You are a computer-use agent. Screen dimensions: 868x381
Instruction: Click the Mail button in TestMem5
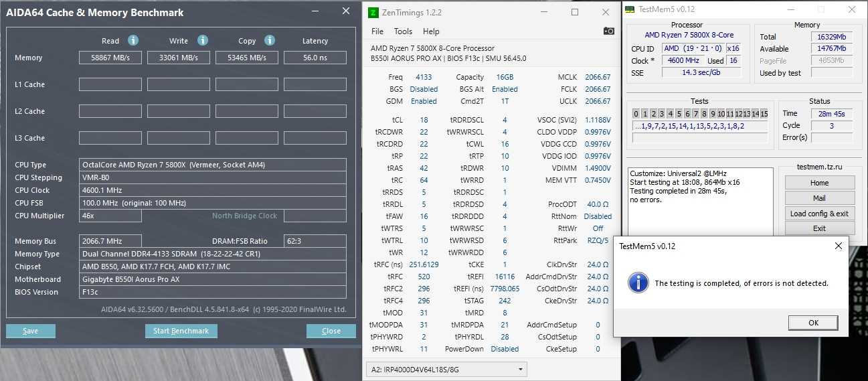coord(819,198)
